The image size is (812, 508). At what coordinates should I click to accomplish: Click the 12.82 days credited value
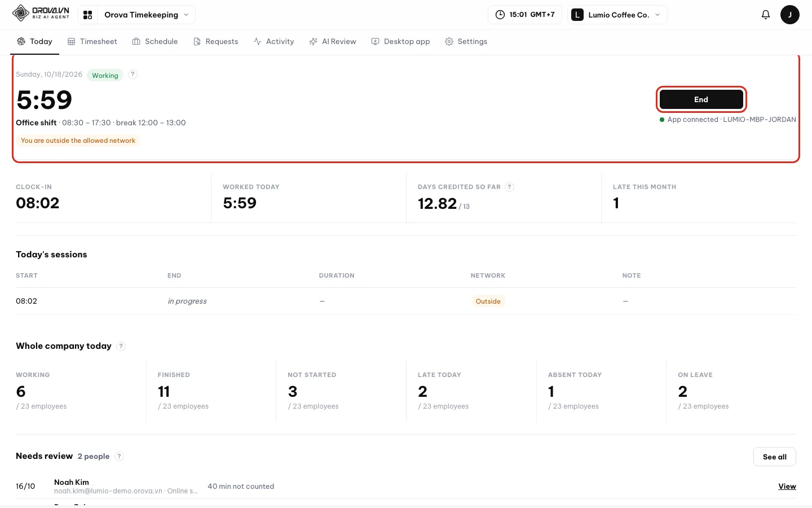click(x=437, y=203)
